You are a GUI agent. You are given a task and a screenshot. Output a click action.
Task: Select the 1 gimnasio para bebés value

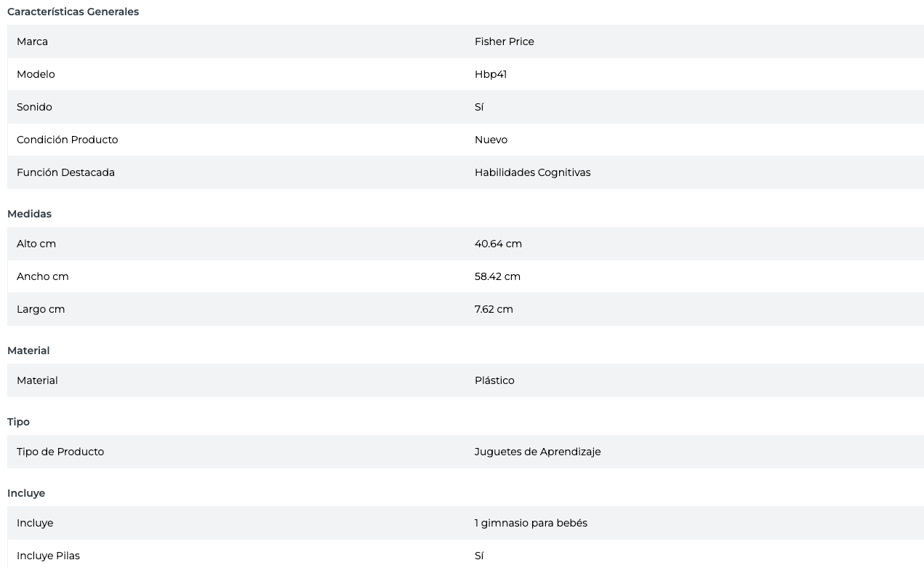[x=531, y=523]
